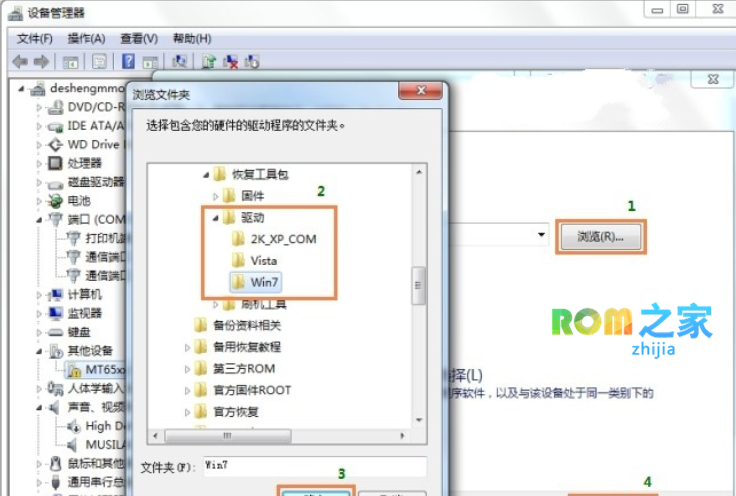Expand the 监视器 node arrow
The height and width of the screenshot is (496, 736).
coord(39,313)
